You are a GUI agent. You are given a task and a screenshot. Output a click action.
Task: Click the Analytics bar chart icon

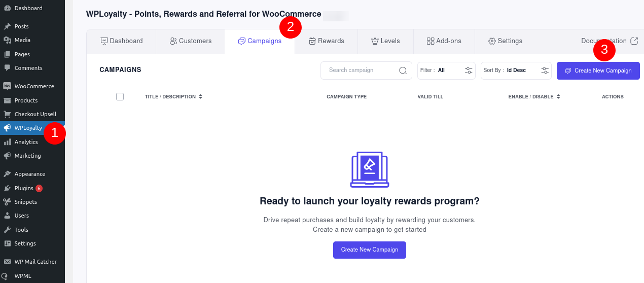[x=7, y=142]
